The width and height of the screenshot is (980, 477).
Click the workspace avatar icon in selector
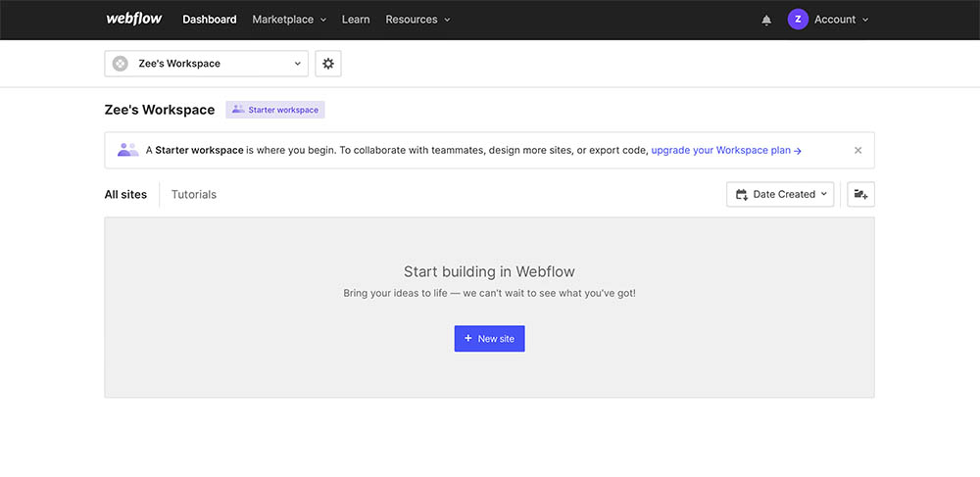pyautogui.click(x=120, y=64)
